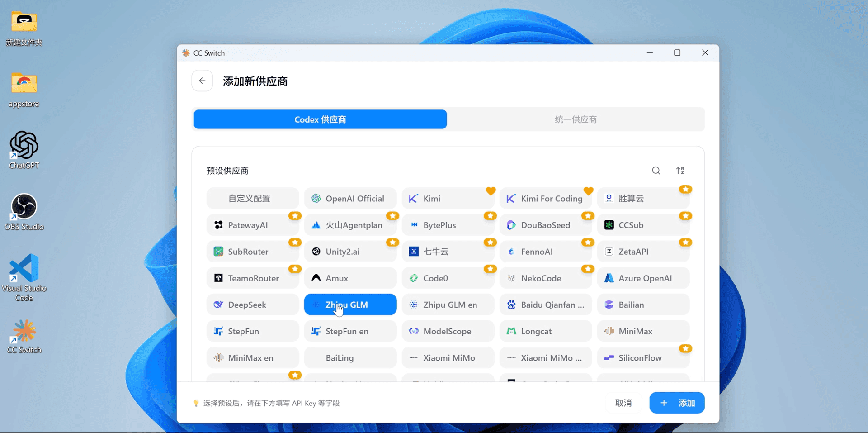
Task: Go back using the arrow button
Action: (x=202, y=81)
